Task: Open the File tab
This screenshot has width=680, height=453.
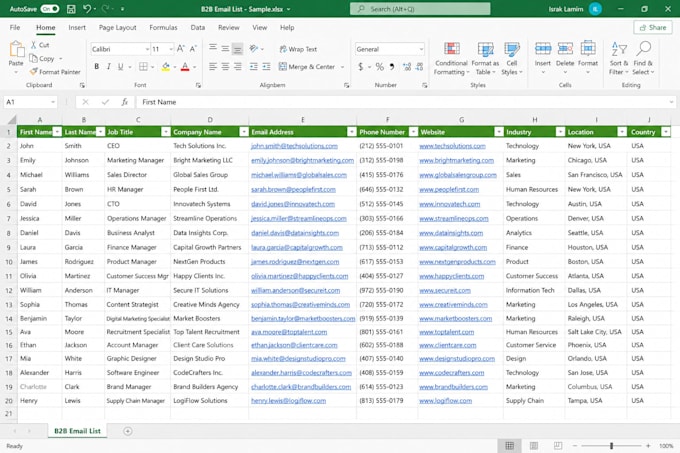Action: click(15, 27)
